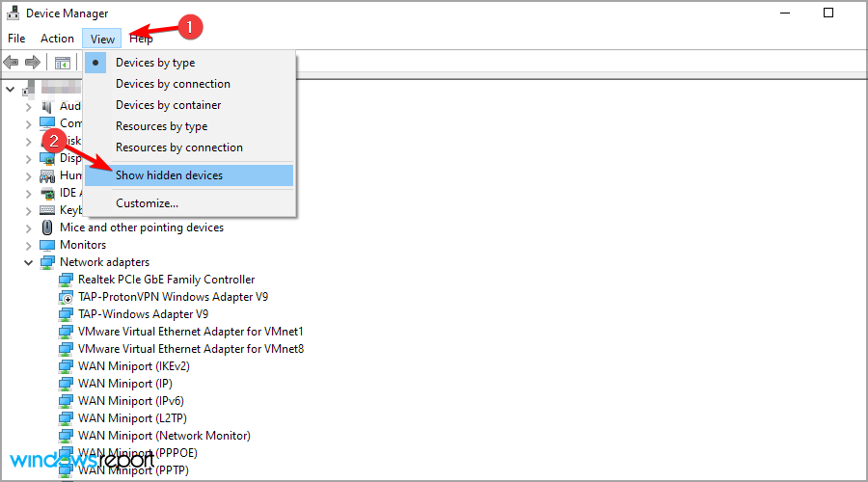Open the Help menu
The image size is (868, 482).
141,39
